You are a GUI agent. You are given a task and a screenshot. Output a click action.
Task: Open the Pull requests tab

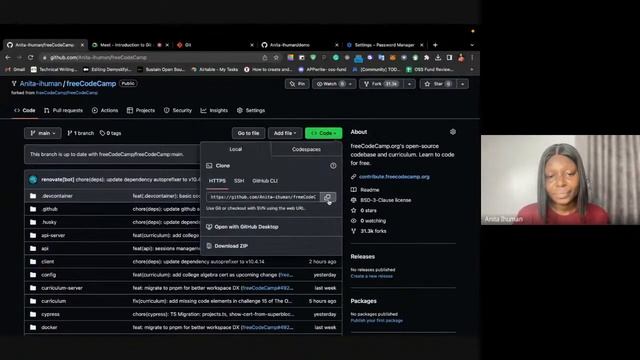(63, 111)
